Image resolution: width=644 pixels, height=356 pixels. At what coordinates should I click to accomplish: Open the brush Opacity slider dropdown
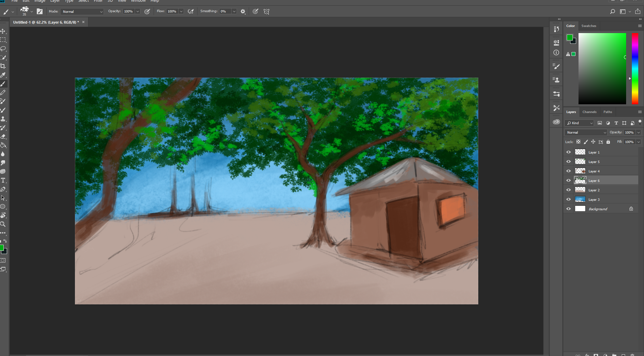pyautogui.click(x=138, y=11)
